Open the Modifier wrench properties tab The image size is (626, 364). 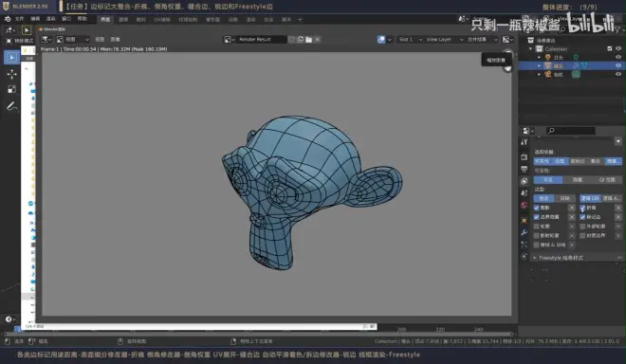tap(525, 232)
